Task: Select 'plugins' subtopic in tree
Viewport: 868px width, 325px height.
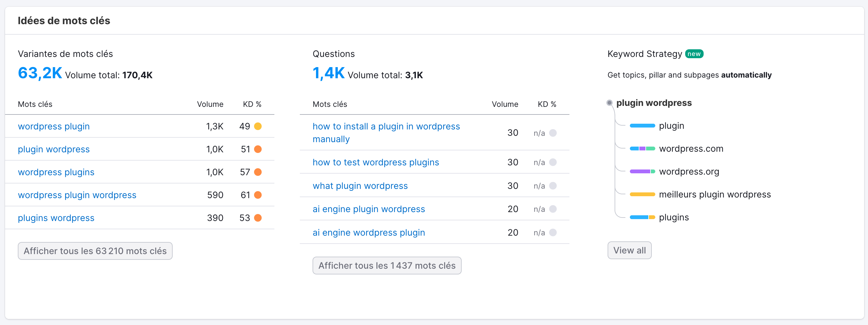Action: [x=674, y=218]
